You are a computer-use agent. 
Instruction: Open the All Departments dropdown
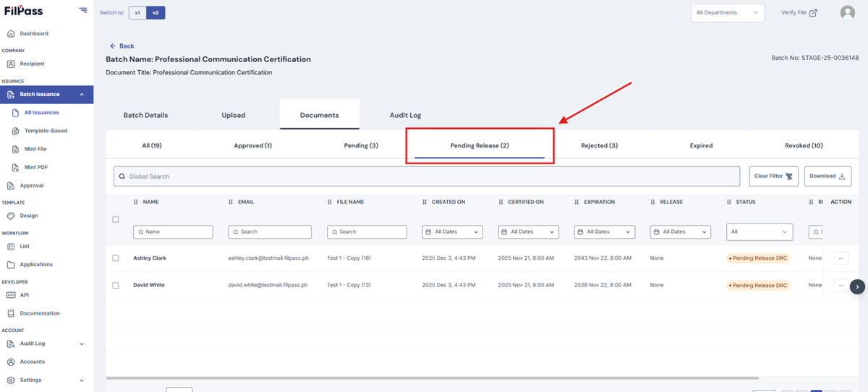click(x=728, y=12)
